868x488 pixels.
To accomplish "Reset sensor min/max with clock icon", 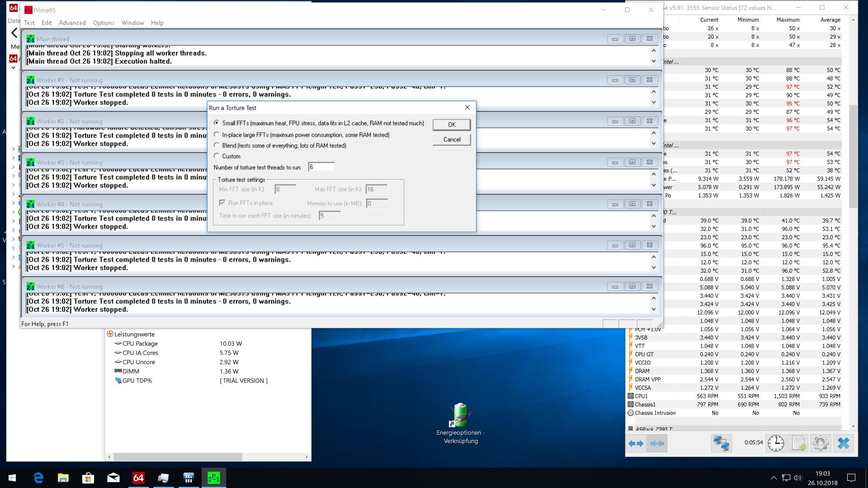I will 776,444.
